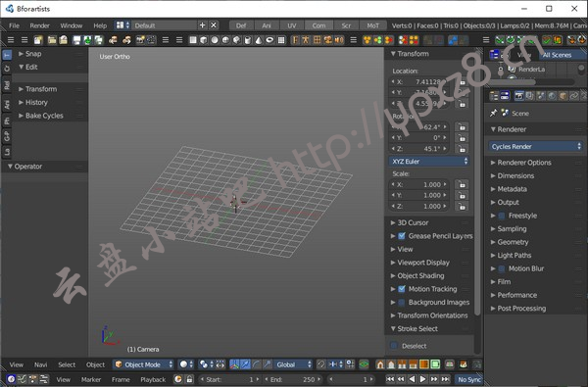Jump to first frame in timeline
Viewport: 588px width, 387px height.
(x=390, y=379)
